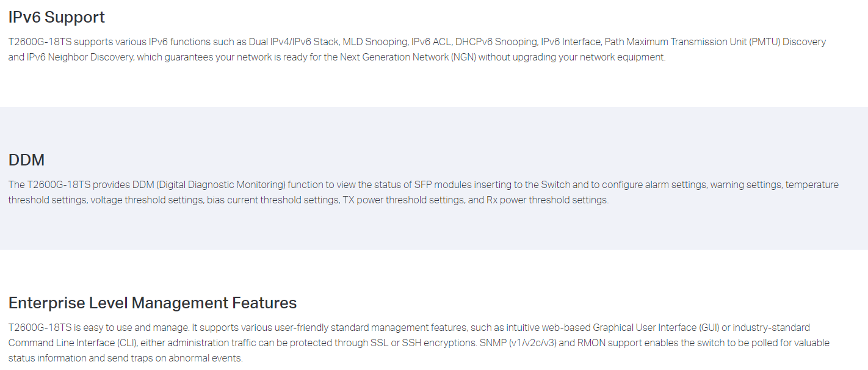868x370 pixels.
Task: Select the "DDM" section heading
Action: [26, 160]
